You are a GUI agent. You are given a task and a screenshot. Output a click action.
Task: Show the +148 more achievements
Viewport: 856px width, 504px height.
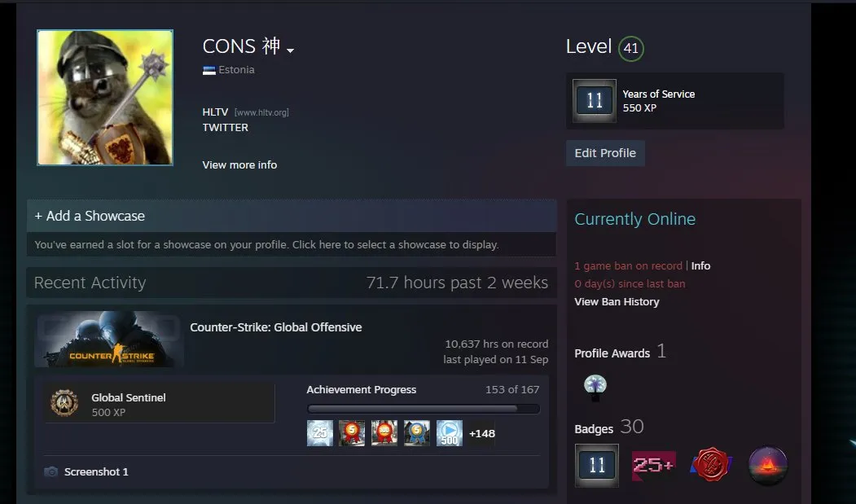(x=482, y=433)
